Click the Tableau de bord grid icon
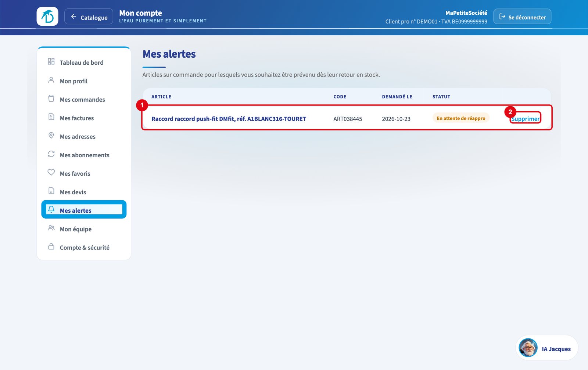Viewport: 588px width, 370px height. pos(51,61)
